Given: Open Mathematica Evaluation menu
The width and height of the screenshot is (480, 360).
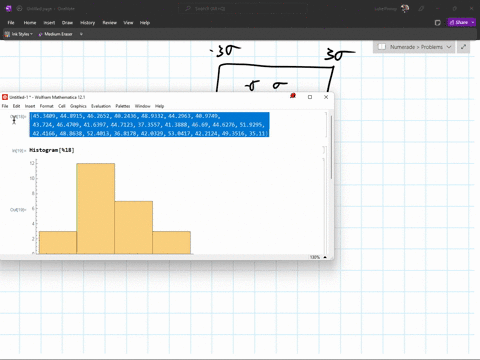Looking at the screenshot, I should (101, 106).
